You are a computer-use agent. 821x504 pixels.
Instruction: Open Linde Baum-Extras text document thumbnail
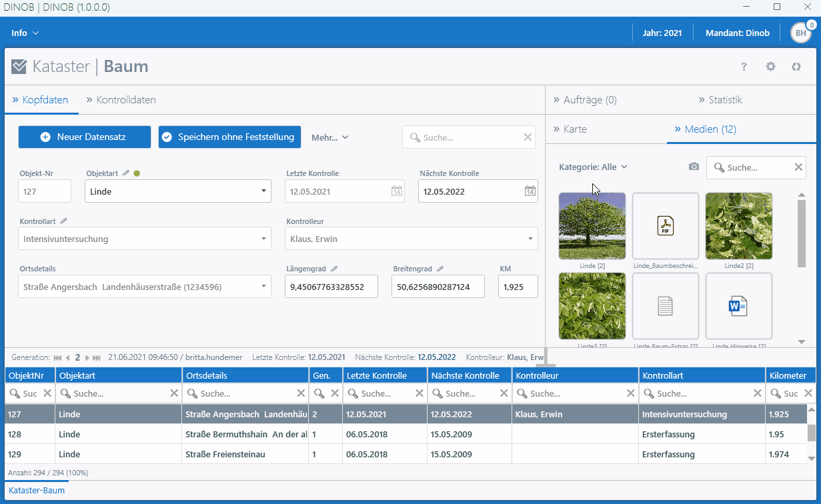pyautogui.click(x=666, y=306)
